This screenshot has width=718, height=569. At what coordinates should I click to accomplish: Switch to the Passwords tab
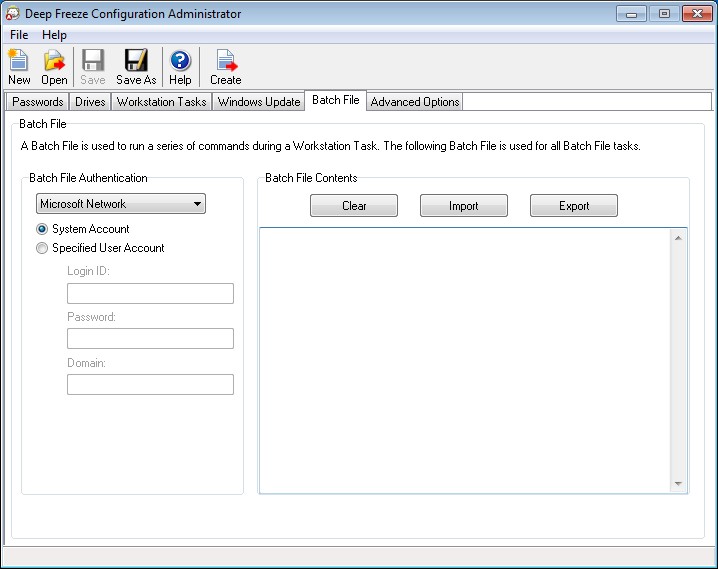[38, 102]
